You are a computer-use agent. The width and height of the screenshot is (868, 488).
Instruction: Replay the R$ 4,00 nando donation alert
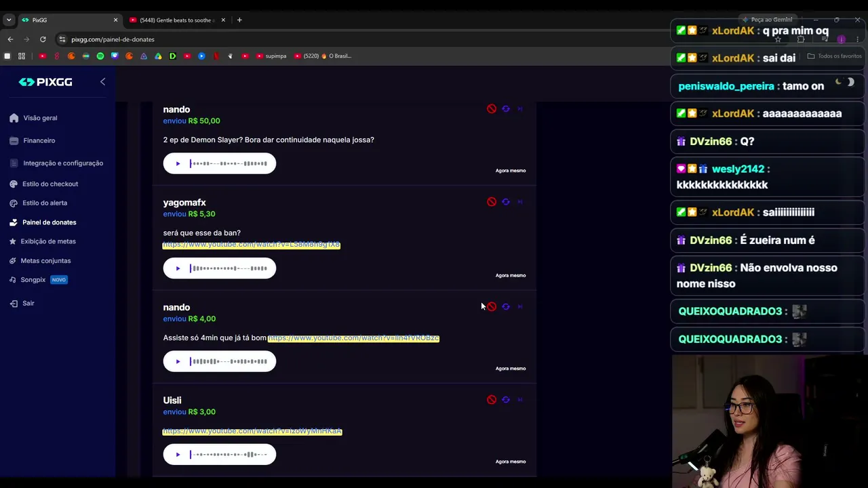pos(506,306)
